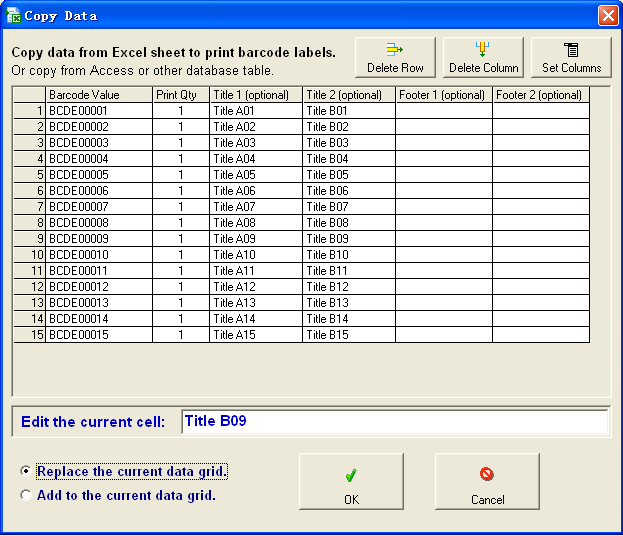Select cell BCDE00004
The width and height of the screenshot is (623, 536).
coord(99,159)
